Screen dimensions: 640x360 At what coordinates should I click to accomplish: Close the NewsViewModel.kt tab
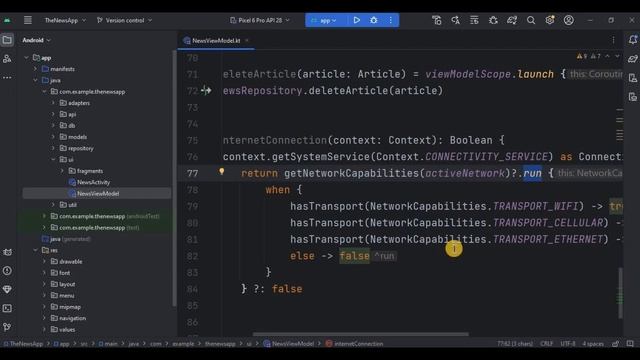(247, 40)
